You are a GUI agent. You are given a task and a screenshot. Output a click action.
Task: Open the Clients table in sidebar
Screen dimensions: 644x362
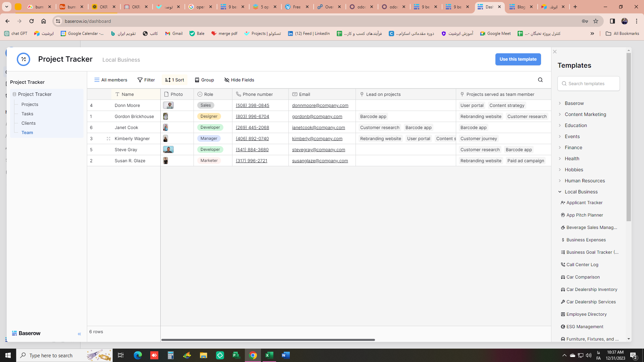(29, 123)
